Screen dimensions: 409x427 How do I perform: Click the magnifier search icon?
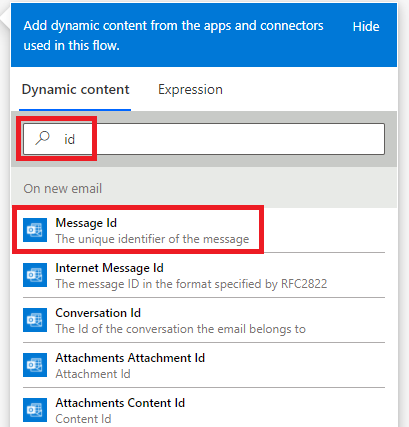pyautogui.click(x=43, y=138)
